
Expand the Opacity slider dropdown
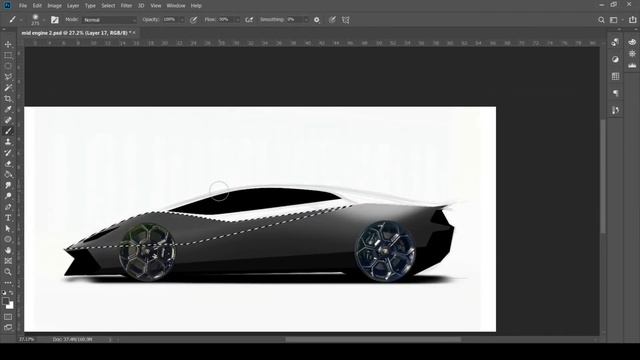(x=182, y=20)
